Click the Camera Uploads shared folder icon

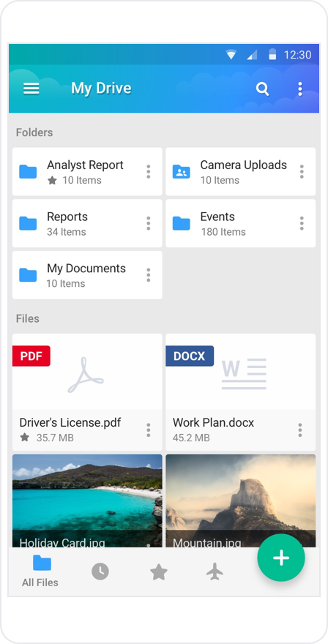tap(182, 172)
